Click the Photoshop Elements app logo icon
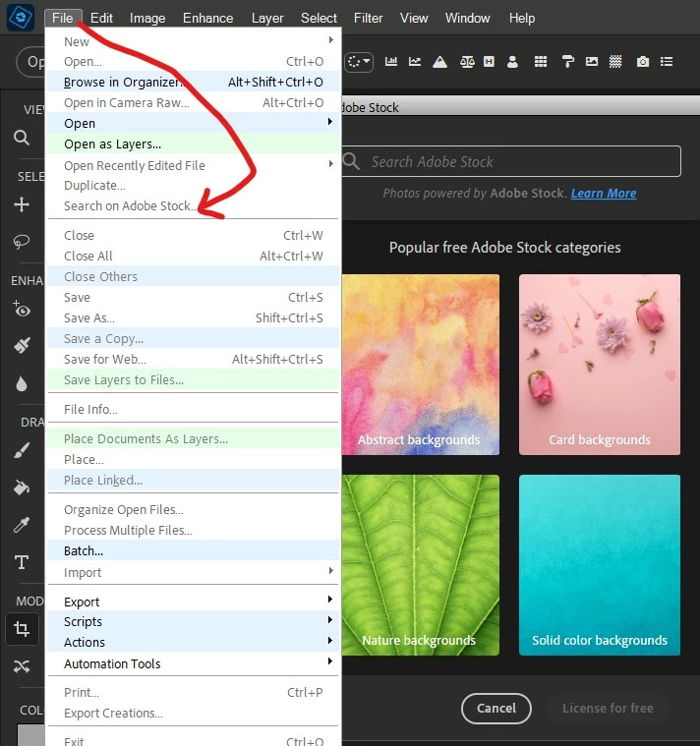The image size is (700, 746). coord(21,17)
